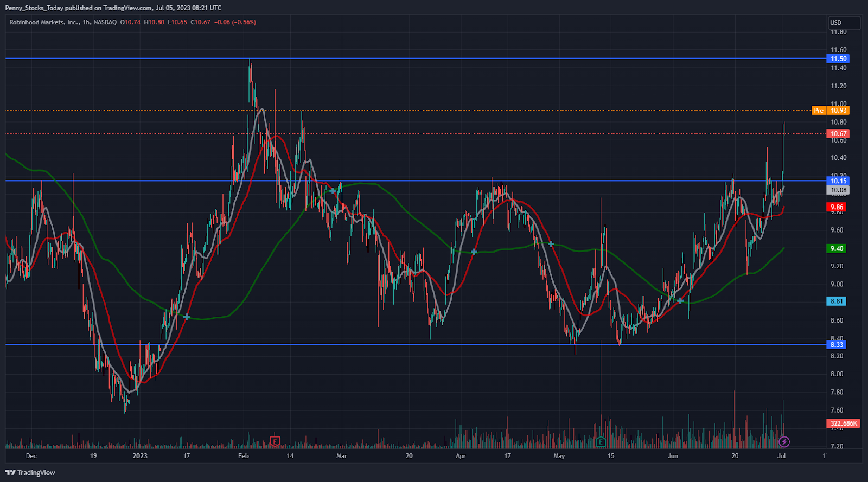The width and height of the screenshot is (868, 482).
Task: Click the 20 date label after Jun
Action: click(735, 456)
